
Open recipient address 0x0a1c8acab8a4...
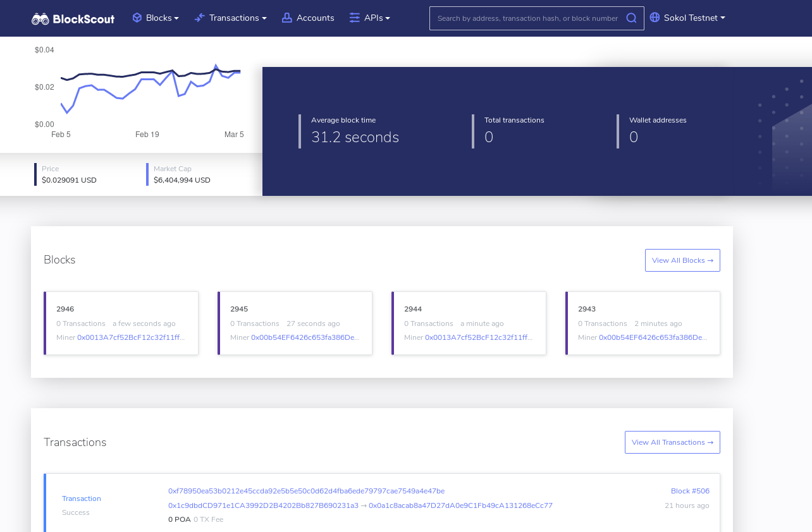(460, 505)
